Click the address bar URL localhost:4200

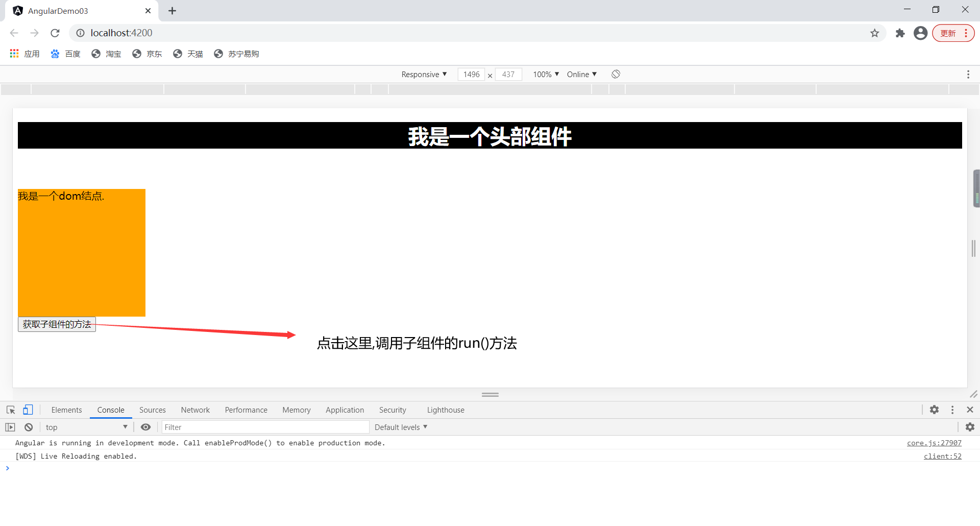[121, 33]
